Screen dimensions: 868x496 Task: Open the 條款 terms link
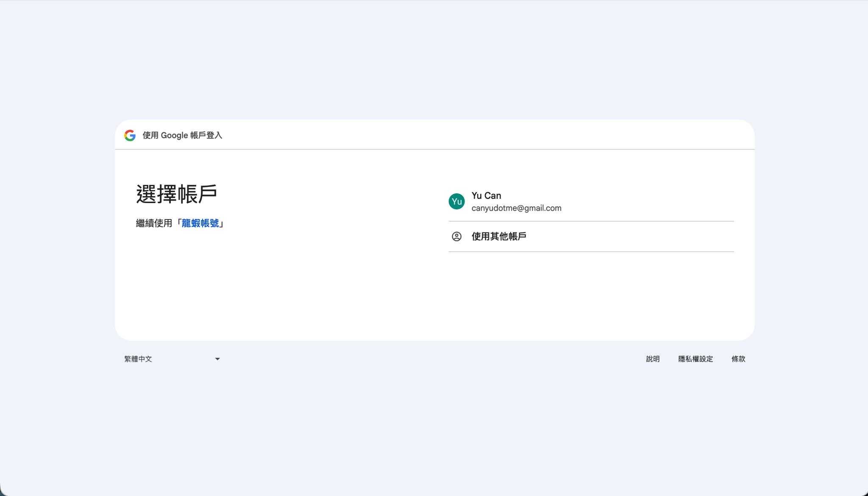click(x=738, y=359)
